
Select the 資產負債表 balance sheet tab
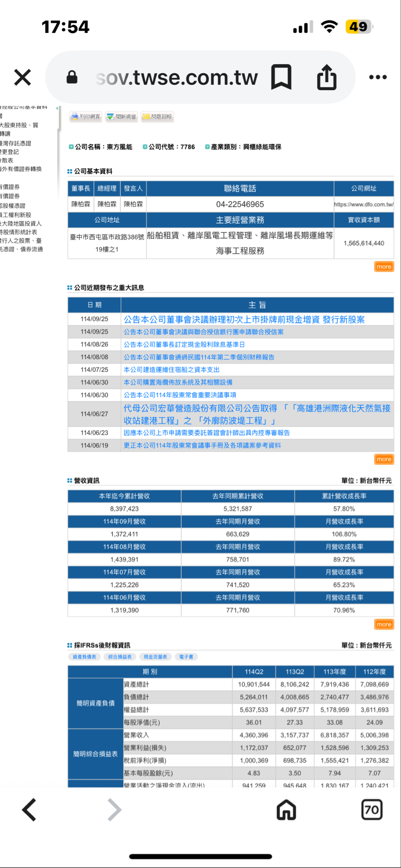(x=84, y=657)
